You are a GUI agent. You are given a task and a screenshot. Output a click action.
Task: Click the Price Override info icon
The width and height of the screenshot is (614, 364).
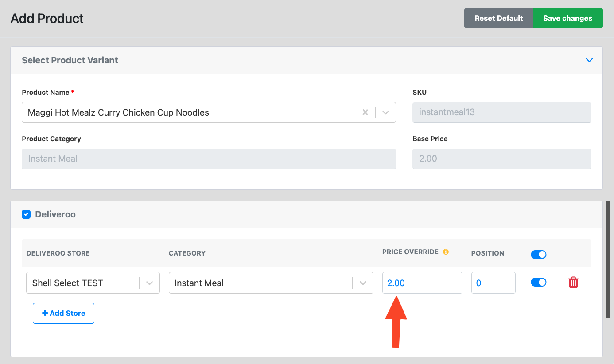point(446,252)
